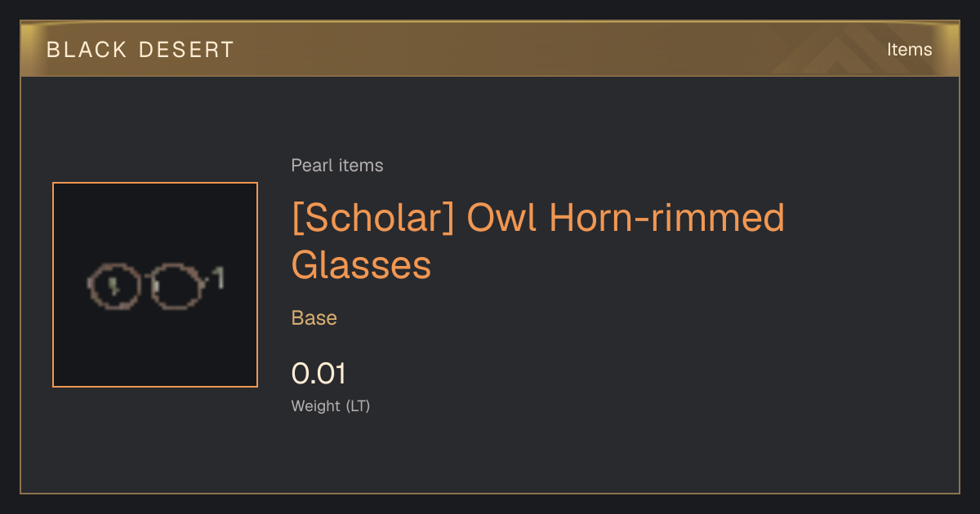Select the Base grade label

[314, 318]
